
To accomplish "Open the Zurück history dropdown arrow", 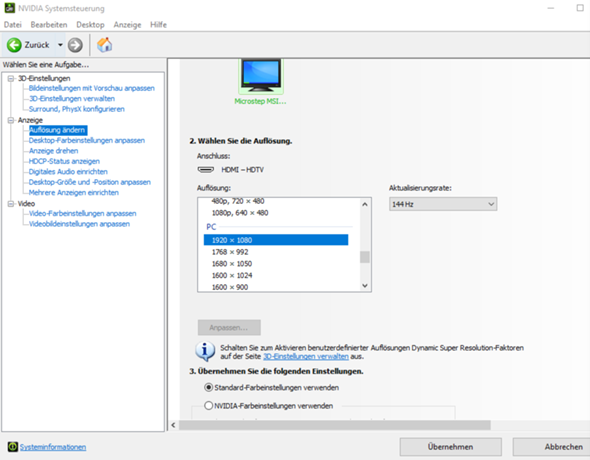I will [60, 45].
